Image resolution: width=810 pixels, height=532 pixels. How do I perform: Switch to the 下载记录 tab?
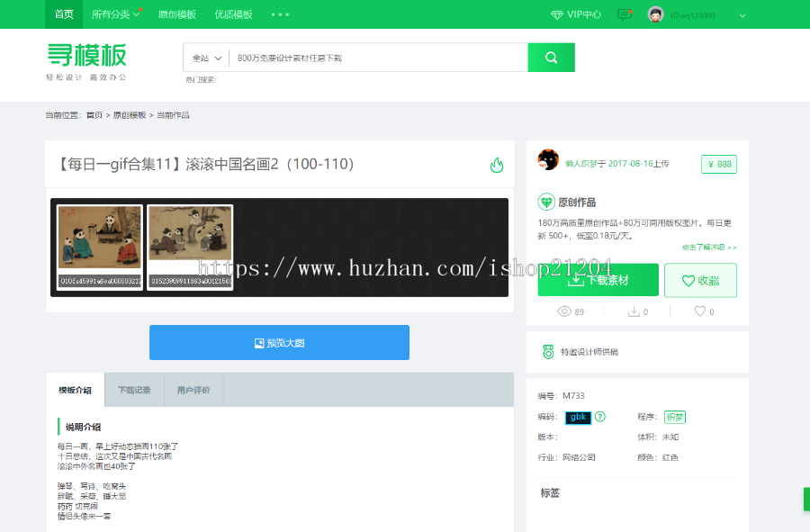pyautogui.click(x=134, y=390)
